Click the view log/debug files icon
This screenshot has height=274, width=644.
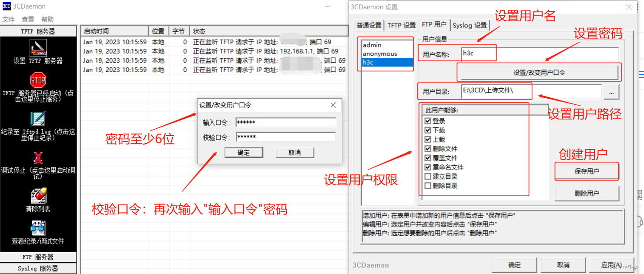pyautogui.click(x=38, y=228)
